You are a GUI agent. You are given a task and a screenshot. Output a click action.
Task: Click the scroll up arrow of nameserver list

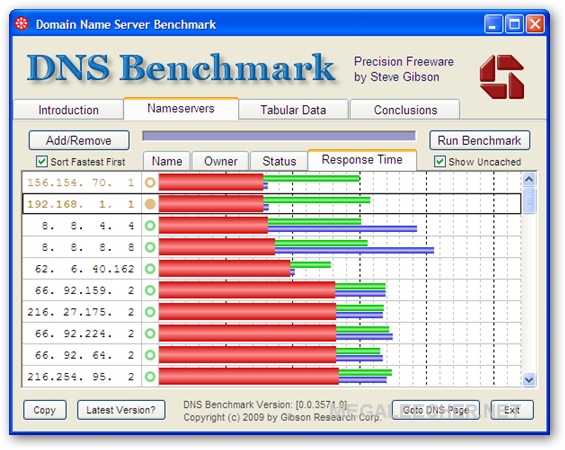tap(529, 179)
